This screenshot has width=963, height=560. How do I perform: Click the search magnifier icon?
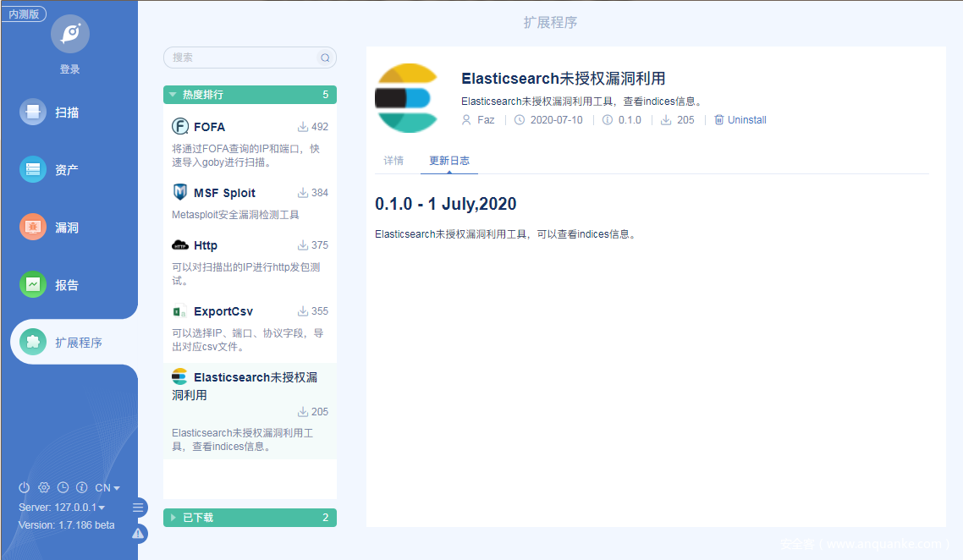(325, 58)
